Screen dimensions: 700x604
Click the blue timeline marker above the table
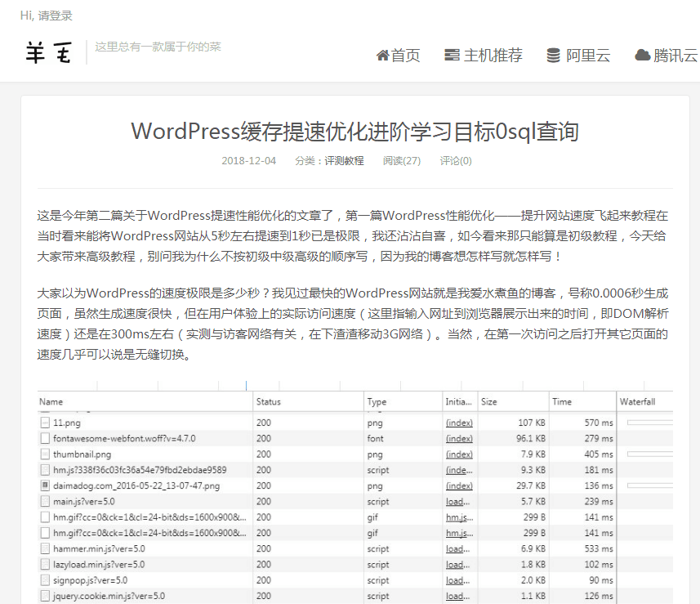coord(246,386)
